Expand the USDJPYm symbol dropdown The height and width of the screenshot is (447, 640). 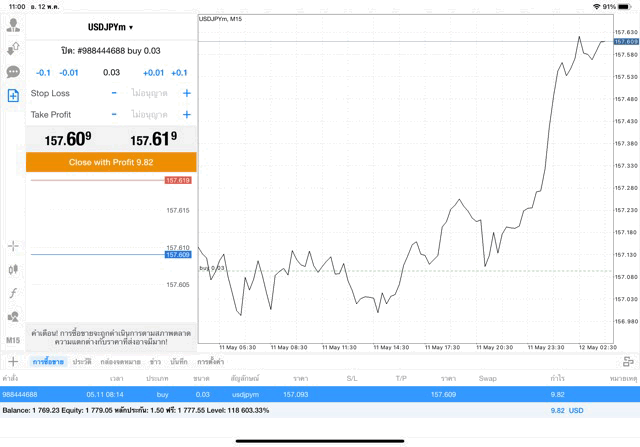(111, 27)
